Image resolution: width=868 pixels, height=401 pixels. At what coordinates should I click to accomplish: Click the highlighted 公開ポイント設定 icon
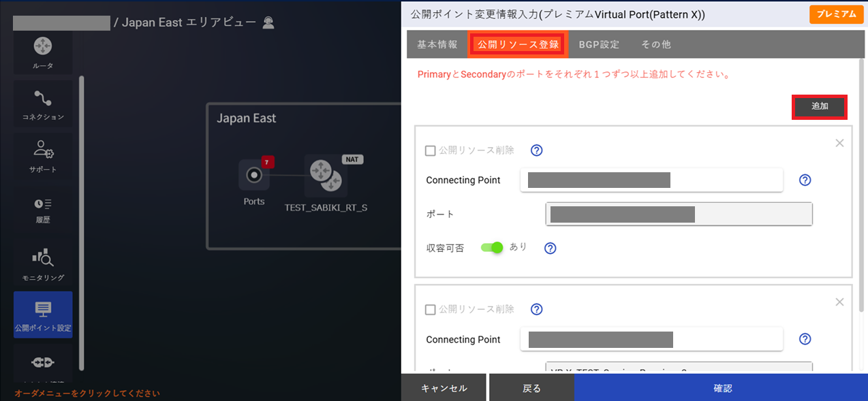(42, 315)
